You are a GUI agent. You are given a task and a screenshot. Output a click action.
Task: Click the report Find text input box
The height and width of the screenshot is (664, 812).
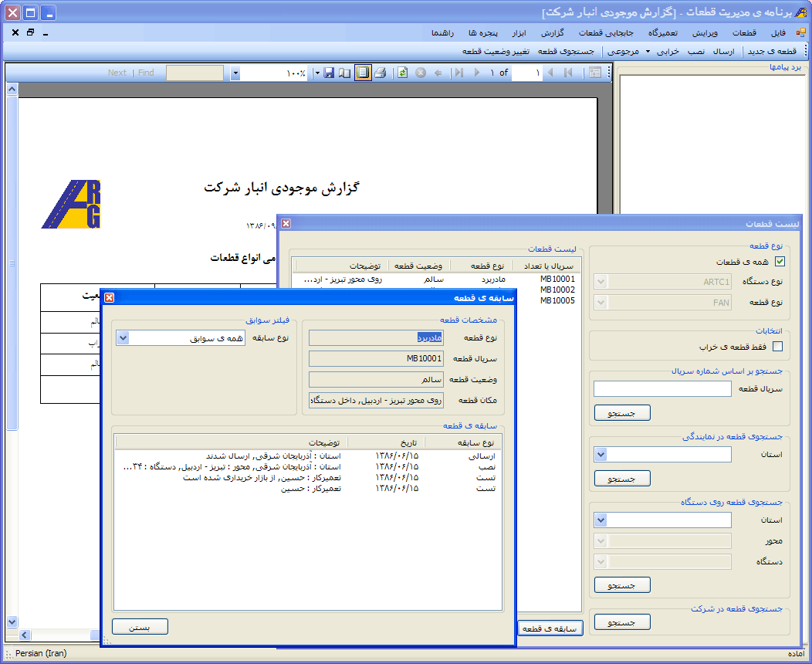click(x=195, y=73)
